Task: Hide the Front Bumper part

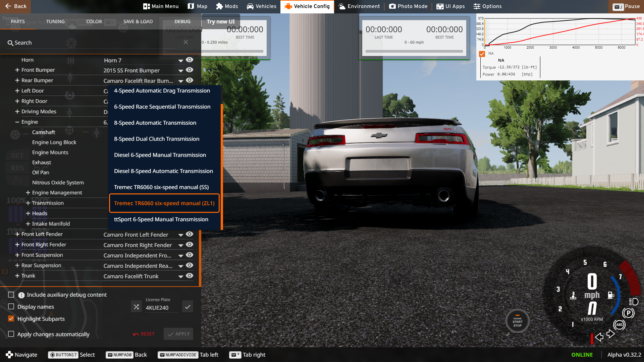Action: (190, 70)
